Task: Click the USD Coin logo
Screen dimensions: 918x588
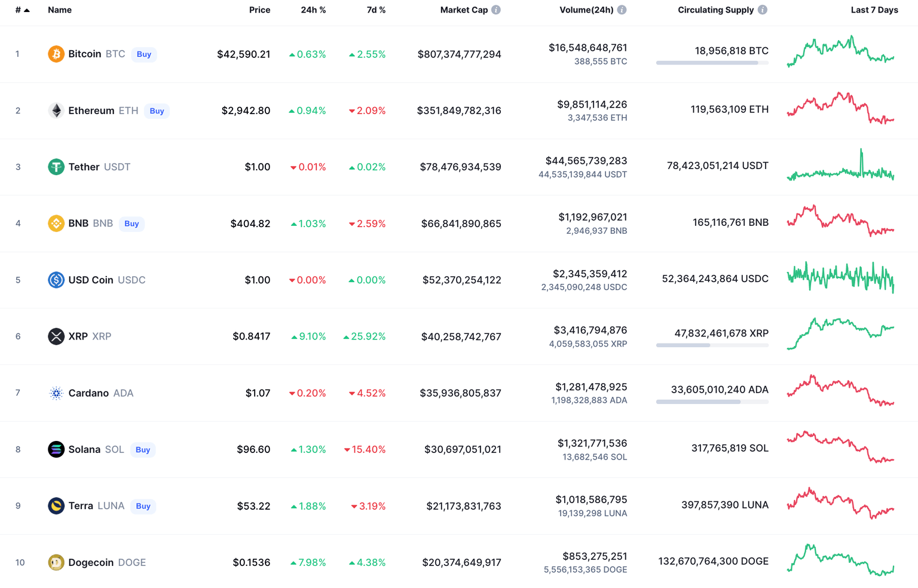Action: 56,280
